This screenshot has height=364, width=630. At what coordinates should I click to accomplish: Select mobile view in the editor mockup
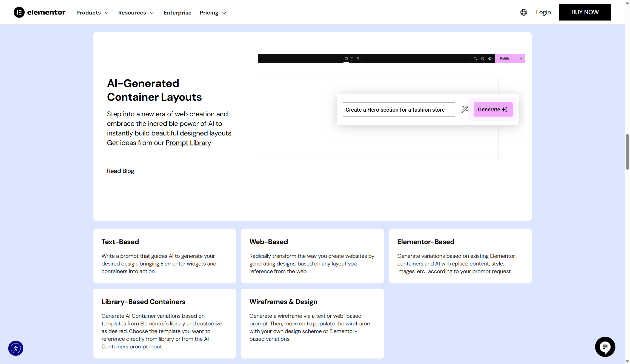(358, 59)
